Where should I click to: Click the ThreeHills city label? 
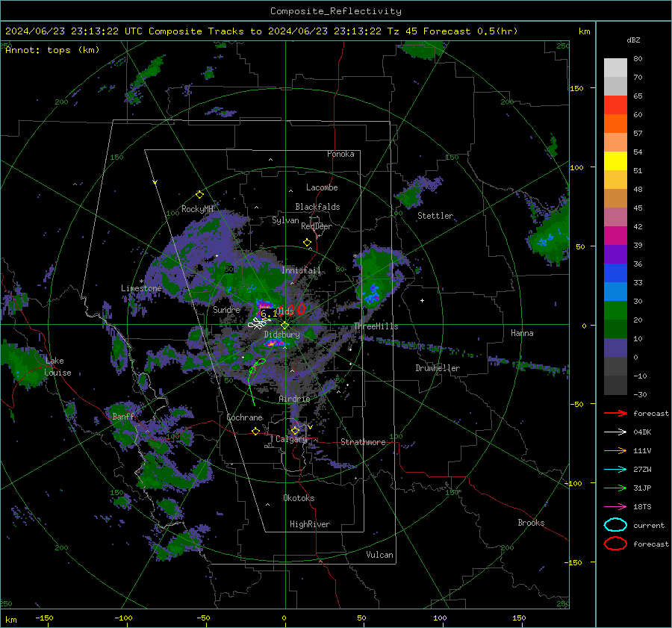tap(376, 326)
